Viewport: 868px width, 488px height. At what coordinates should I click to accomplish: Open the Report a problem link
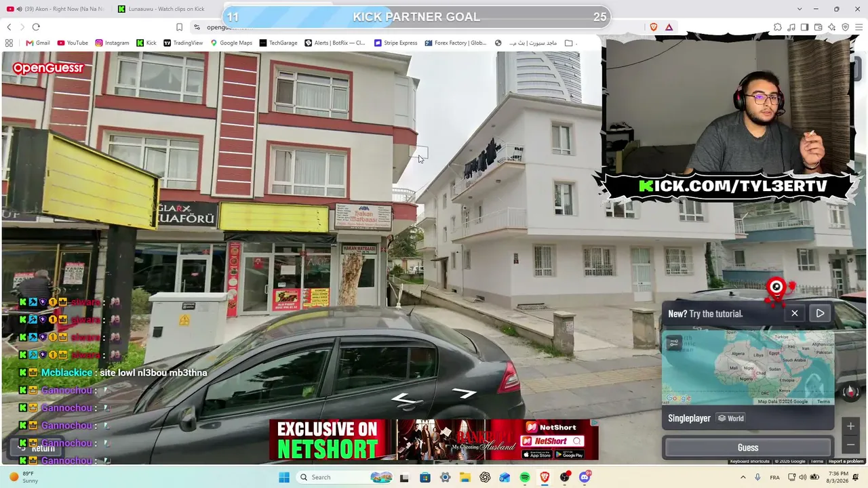[x=846, y=462]
